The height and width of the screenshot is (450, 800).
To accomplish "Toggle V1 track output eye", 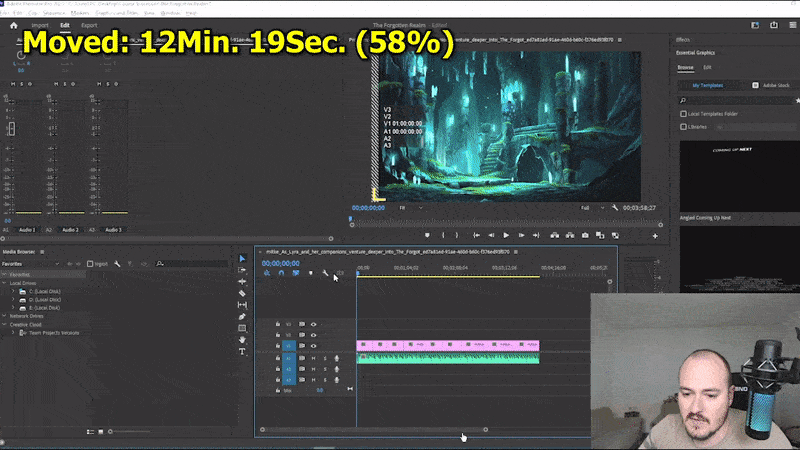I will (314, 346).
